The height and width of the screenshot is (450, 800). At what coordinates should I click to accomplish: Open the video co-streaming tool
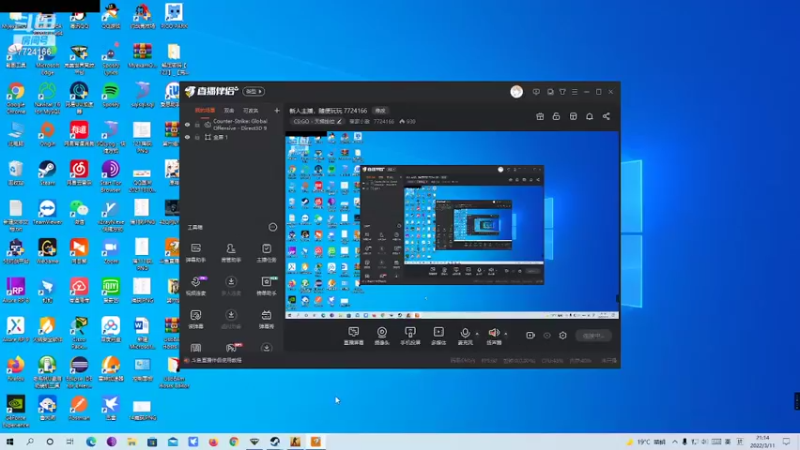(x=196, y=286)
